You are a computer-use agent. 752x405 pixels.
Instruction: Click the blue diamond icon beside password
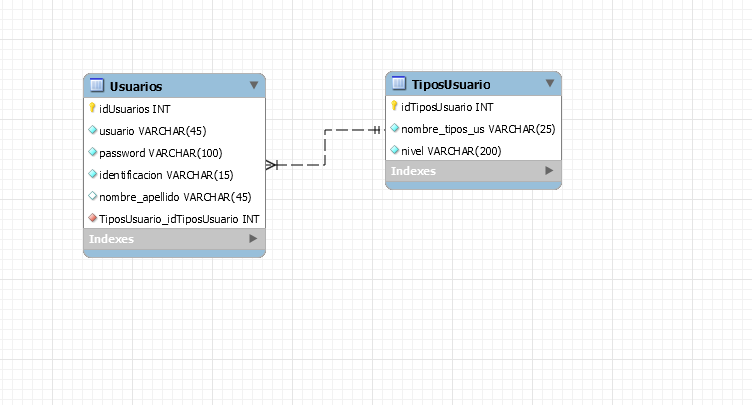[93, 153]
